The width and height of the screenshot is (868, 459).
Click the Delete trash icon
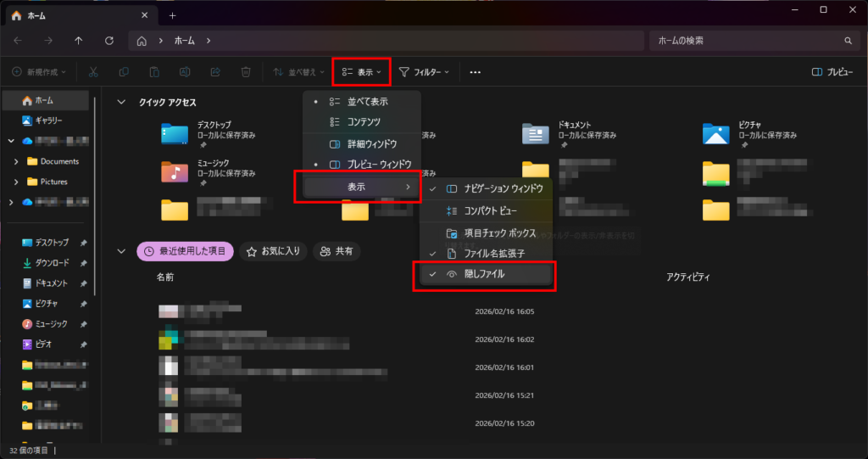(x=247, y=72)
